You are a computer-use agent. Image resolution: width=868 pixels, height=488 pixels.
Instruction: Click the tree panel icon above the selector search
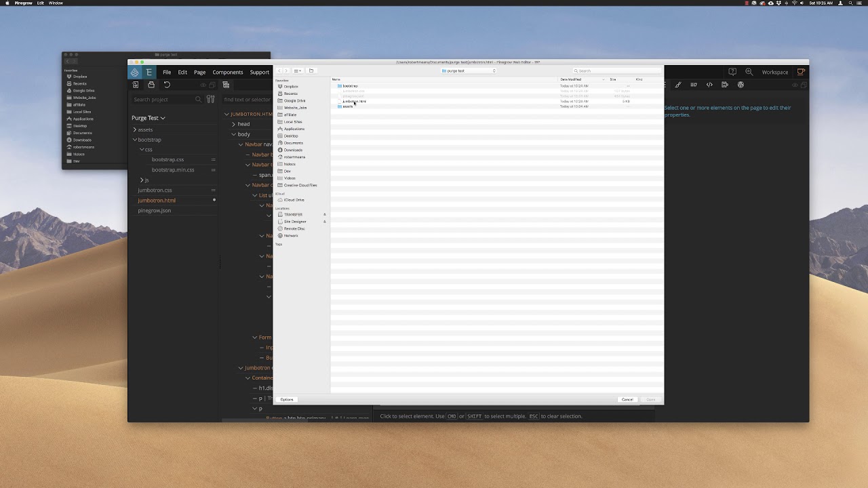click(226, 85)
